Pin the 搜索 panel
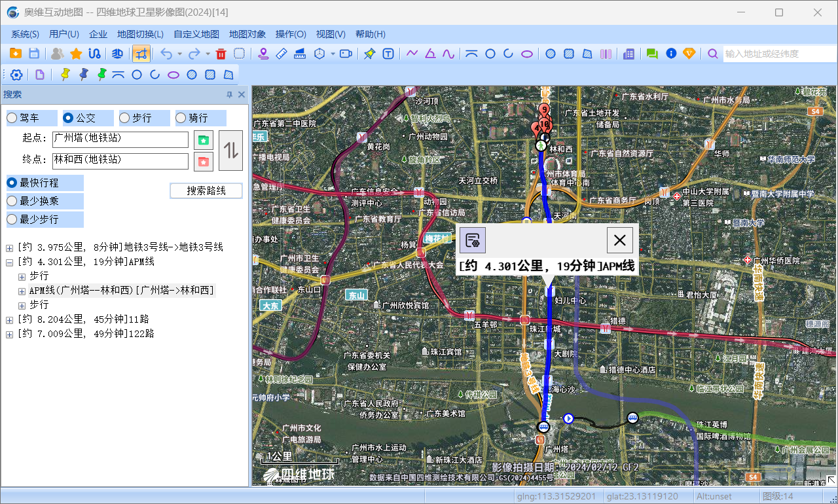This screenshot has width=838, height=504. click(229, 95)
